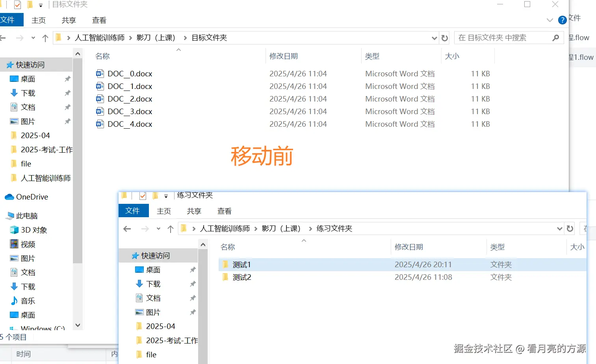Image resolution: width=596 pixels, height=364 pixels.
Task: Select DOC_3.docx Word file icon
Action: point(100,111)
